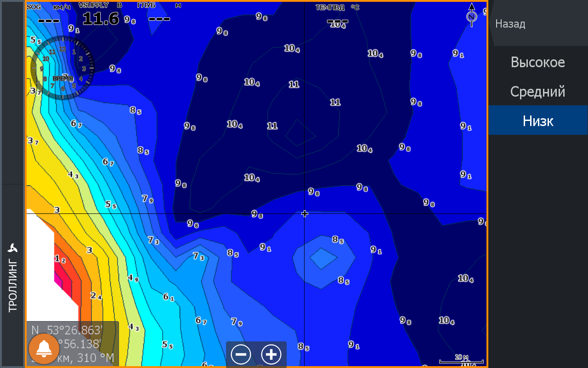Click the VSUPPLY 11.6 voltage readout

click(100, 15)
